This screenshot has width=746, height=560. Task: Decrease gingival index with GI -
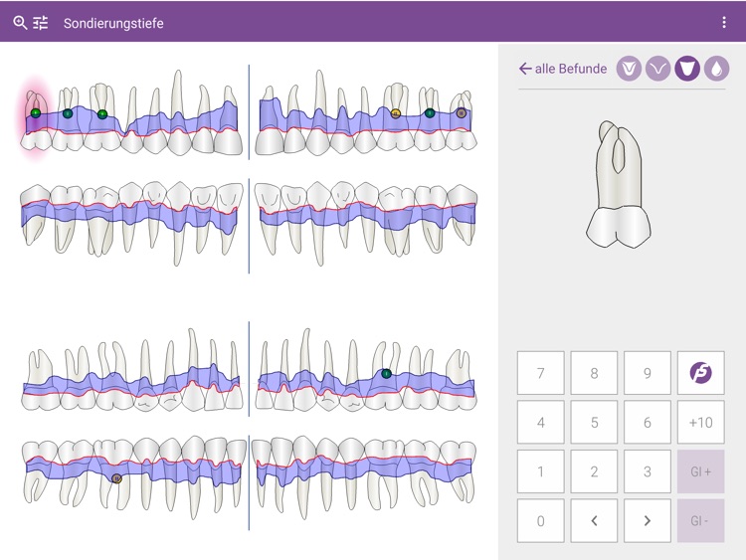(x=701, y=521)
